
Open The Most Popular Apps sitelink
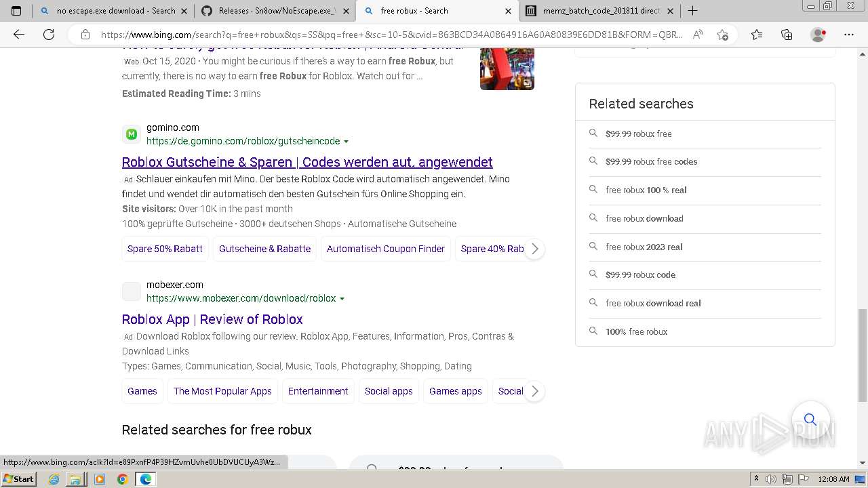click(x=222, y=391)
